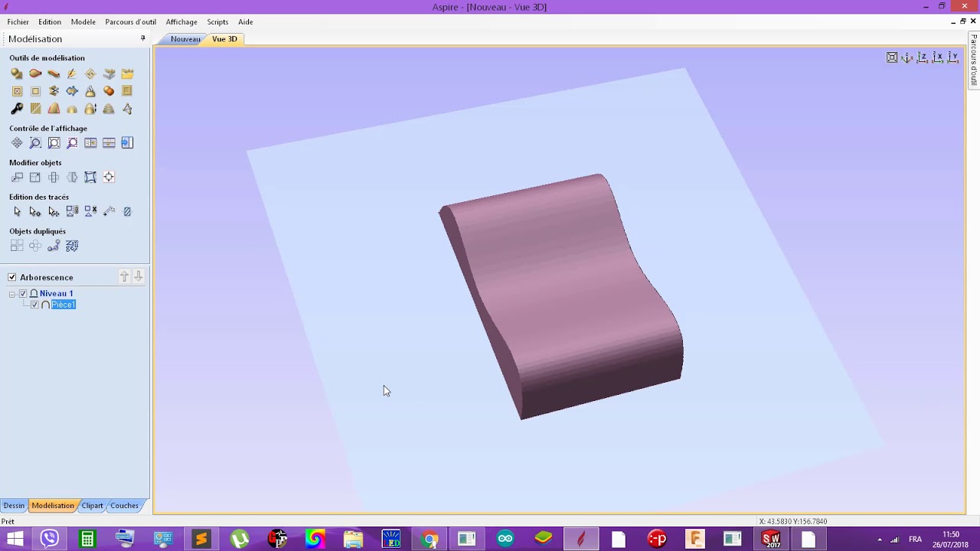
Task: Toggle the Arborescence checkbox
Action: coord(12,277)
